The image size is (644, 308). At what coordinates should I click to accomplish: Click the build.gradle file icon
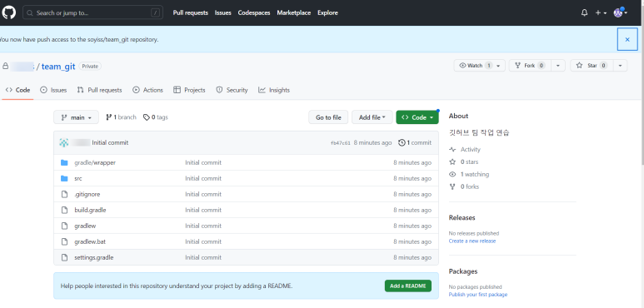(64, 210)
